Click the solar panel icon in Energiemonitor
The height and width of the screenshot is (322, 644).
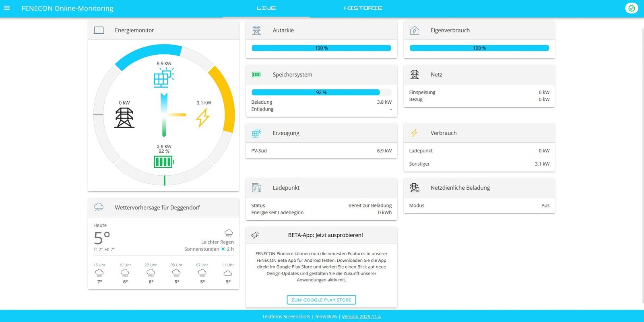pyautogui.click(x=163, y=78)
